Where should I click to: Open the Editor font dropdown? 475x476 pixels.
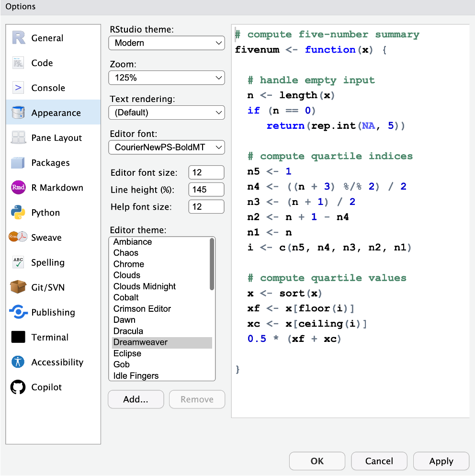click(167, 147)
